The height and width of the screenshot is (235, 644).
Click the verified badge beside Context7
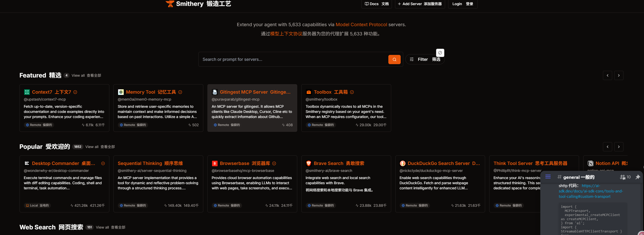75,92
